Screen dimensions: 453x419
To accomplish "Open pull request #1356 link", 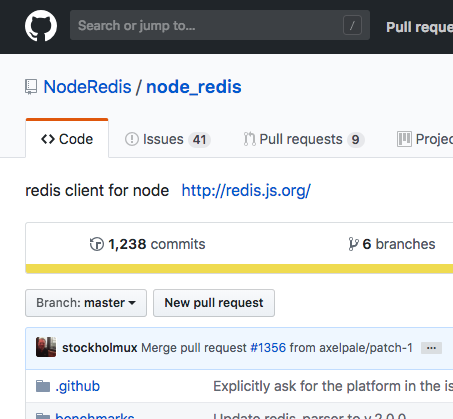I will (x=268, y=348).
